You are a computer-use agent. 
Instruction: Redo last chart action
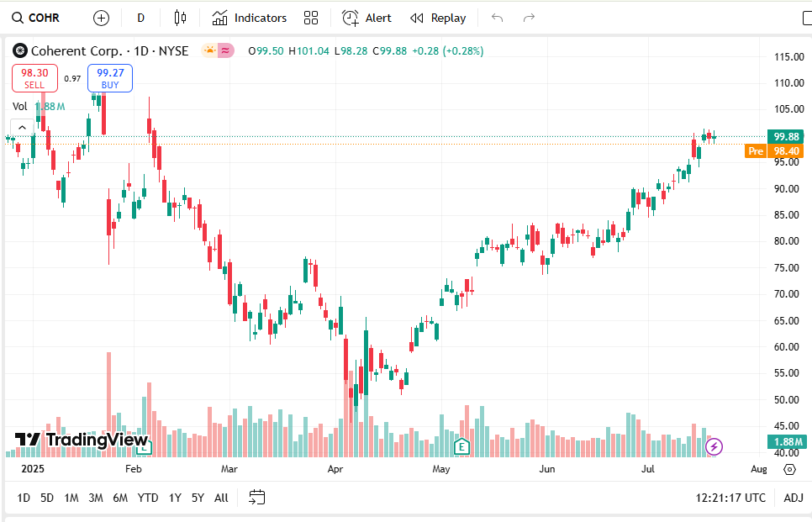coord(529,18)
